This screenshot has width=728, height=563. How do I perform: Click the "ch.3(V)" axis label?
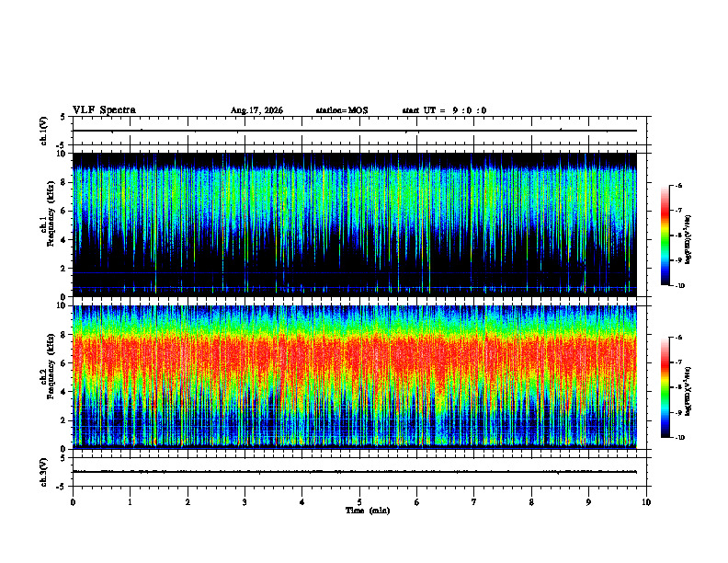[44, 473]
